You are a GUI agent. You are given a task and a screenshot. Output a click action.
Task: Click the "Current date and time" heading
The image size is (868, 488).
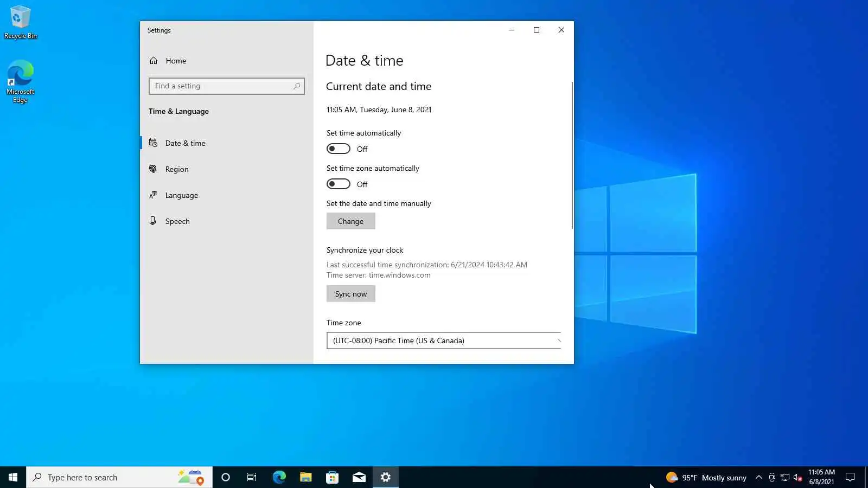(x=379, y=86)
